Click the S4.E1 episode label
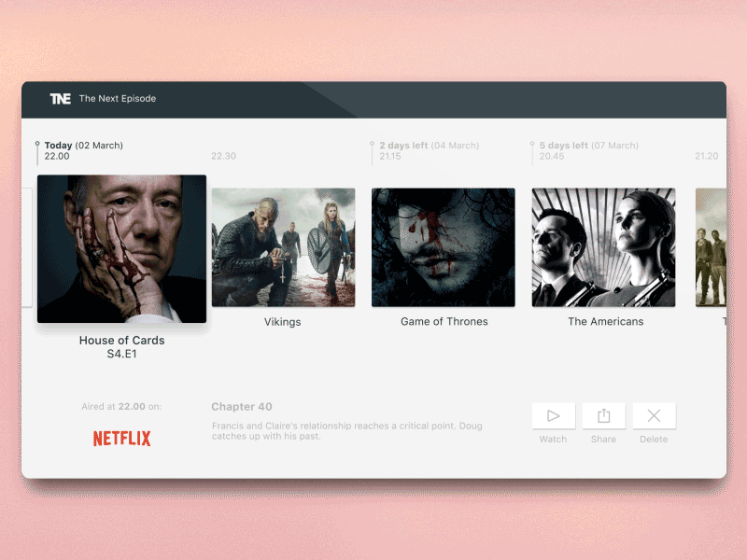The height and width of the screenshot is (560, 747). 122,354
